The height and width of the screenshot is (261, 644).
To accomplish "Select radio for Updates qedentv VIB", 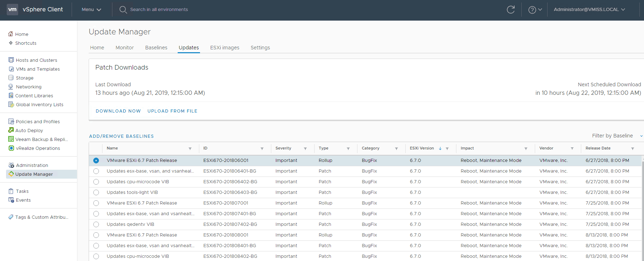I will coord(96,224).
